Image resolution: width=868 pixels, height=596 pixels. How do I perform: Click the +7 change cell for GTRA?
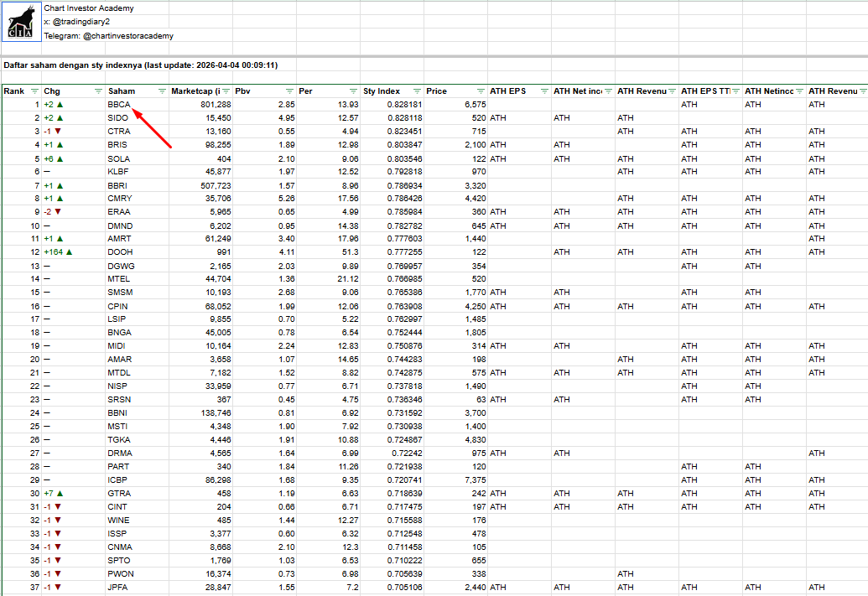74,493
